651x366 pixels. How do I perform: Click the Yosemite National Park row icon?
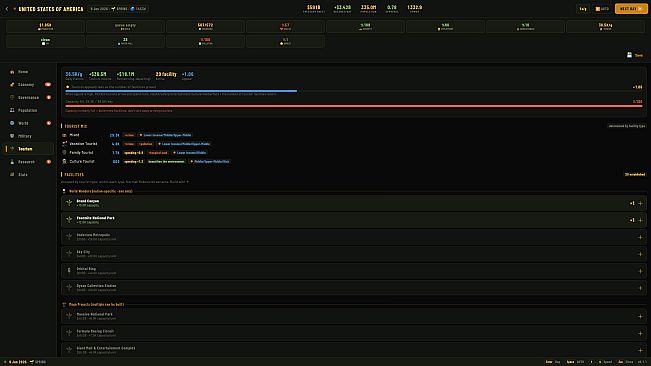pos(69,220)
